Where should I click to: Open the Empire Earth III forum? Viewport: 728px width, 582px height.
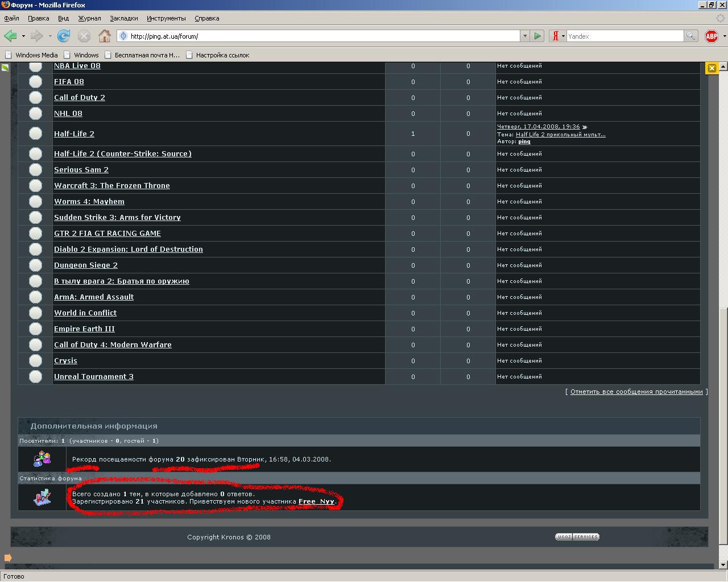point(84,329)
